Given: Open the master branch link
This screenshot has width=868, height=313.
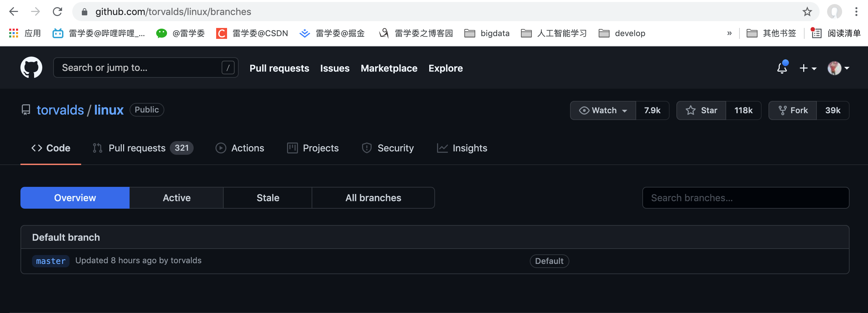Looking at the screenshot, I should 51,261.
